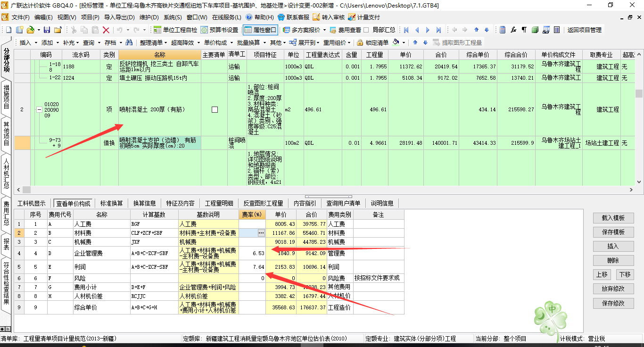This screenshot has height=347, width=644.
Task: Click the Cut scissors icon
Action: (x=74, y=30)
